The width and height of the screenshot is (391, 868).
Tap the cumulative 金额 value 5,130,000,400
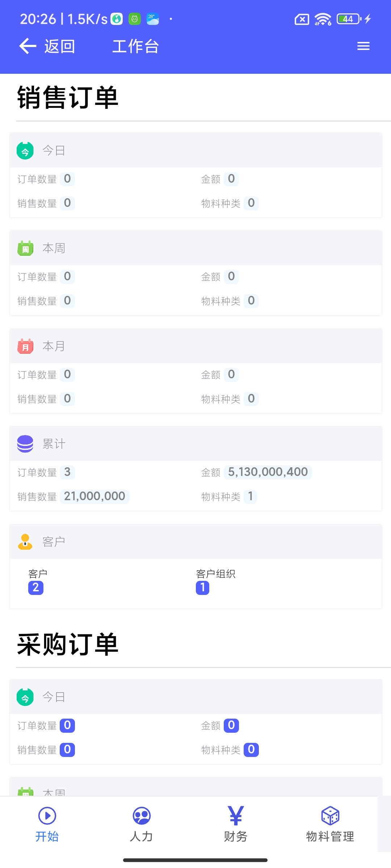pos(268,472)
